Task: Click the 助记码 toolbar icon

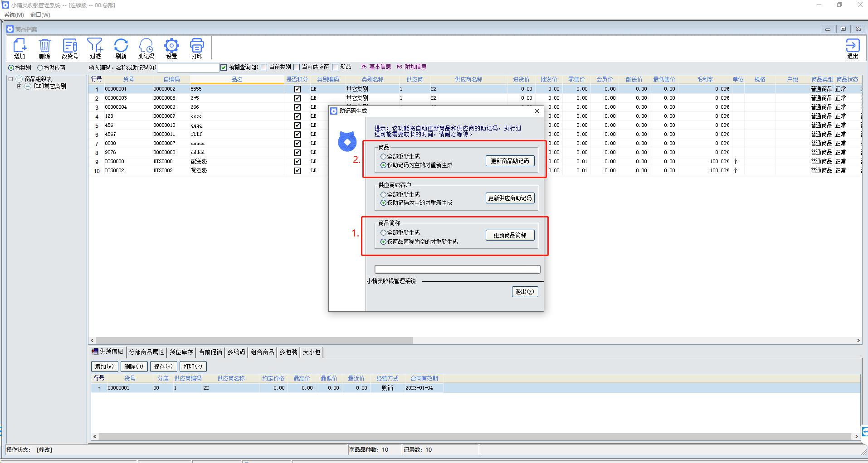Action: pyautogui.click(x=146, y=48)
